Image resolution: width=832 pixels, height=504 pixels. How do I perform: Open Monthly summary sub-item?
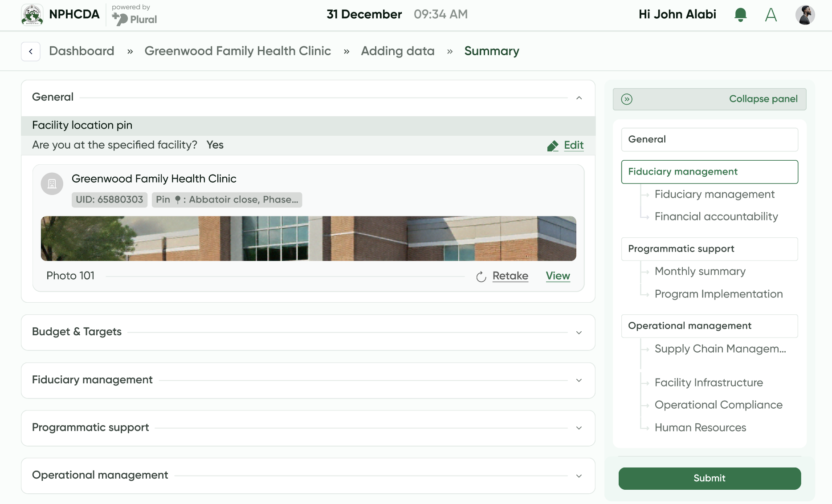click(x=700, y=272)
